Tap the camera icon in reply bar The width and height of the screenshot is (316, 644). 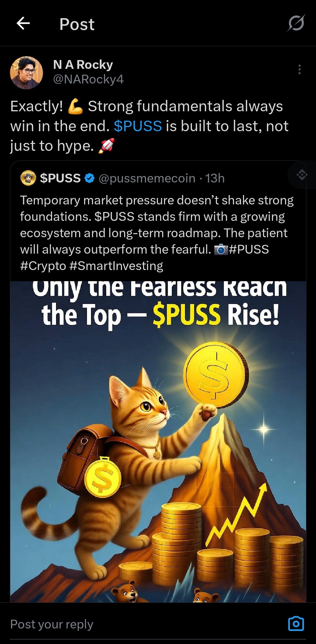click(296, 623)
